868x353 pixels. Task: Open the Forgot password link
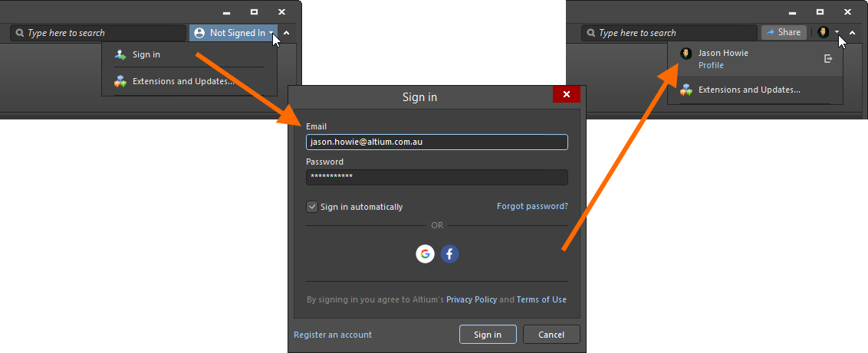(x=532, y=206)
